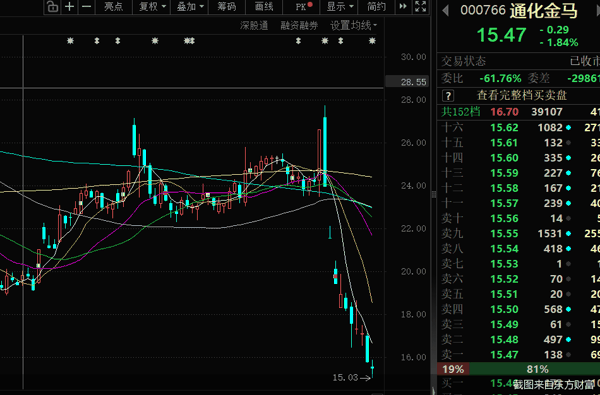Click the left arrow beside stock code 000766
Image resolution: width=600 pixels, height=395 pixels.
[445, 10]
